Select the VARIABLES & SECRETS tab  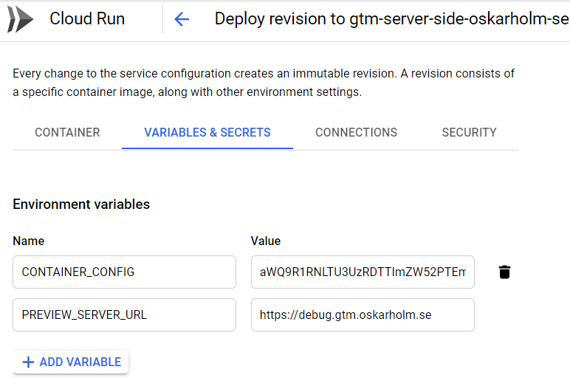(x=207, y=132)
